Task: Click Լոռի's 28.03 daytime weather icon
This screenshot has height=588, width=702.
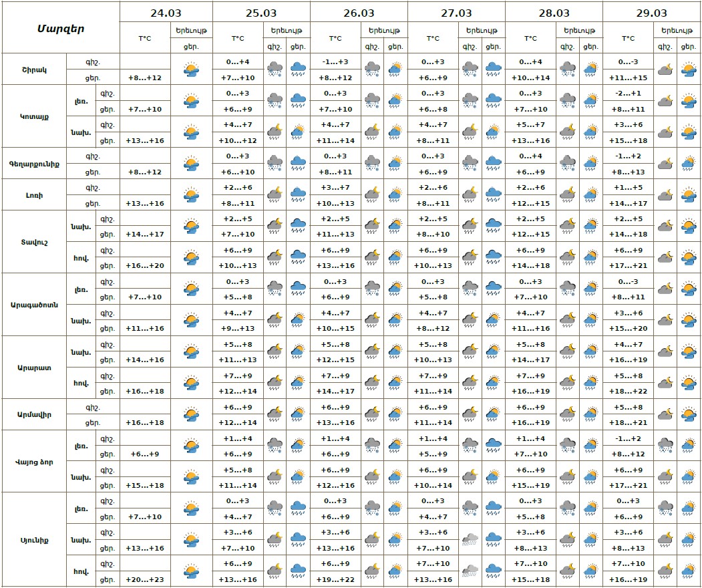Action: pos(590,195)
